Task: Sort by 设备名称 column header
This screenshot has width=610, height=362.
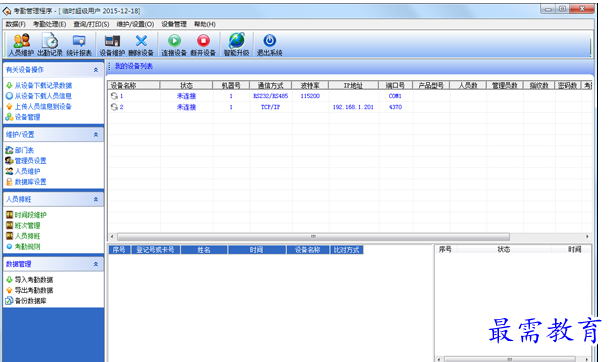Action: [x=134, y=85]
